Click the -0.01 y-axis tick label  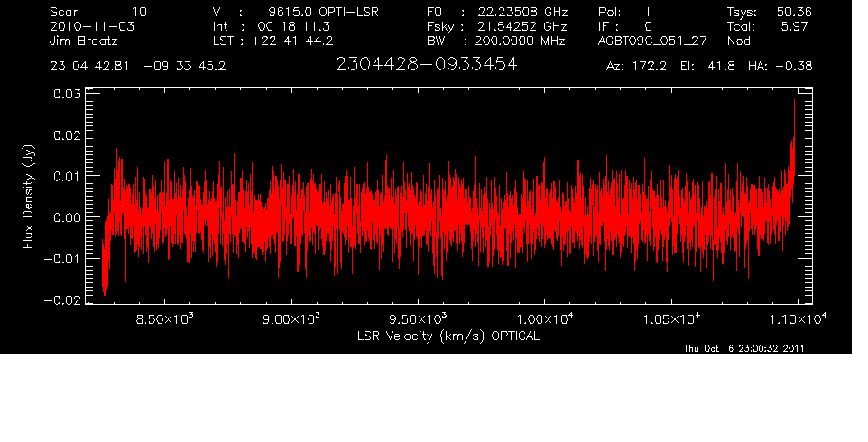click(62, 258)
